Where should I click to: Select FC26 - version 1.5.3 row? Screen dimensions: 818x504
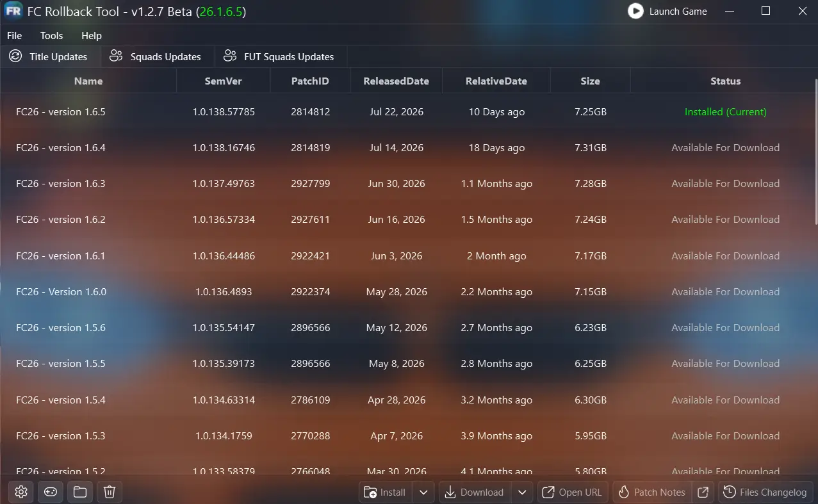(x=407, y=435)
